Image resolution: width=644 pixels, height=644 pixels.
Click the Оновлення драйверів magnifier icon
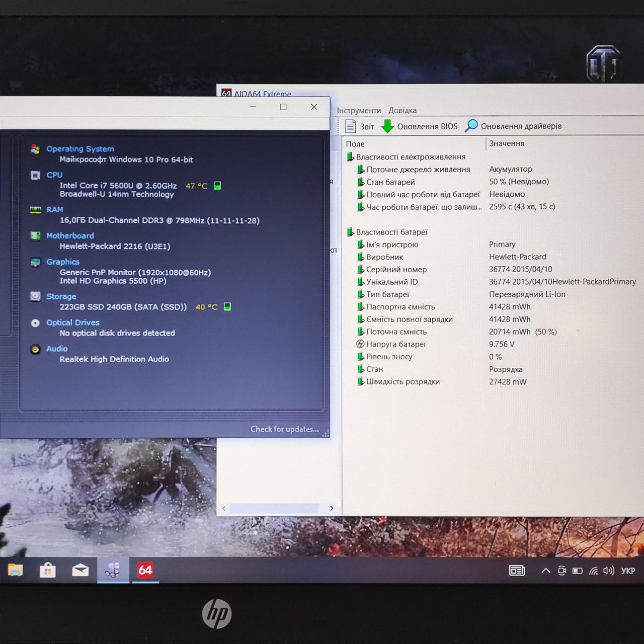pyautogui.click(x=471, y=126)
